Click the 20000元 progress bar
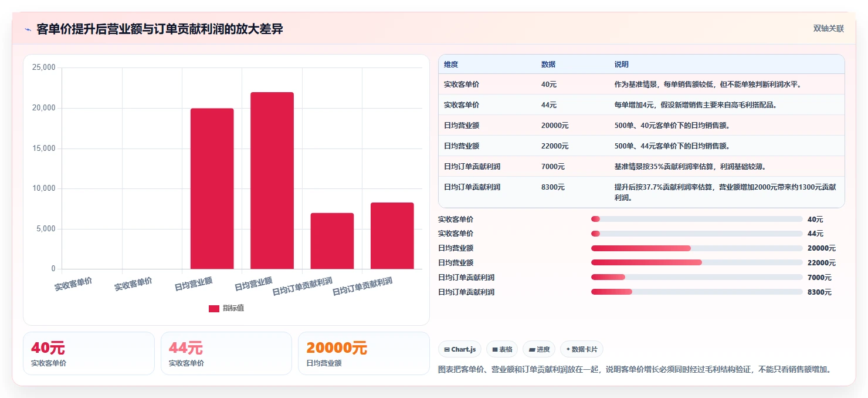 tap(697, 248)
